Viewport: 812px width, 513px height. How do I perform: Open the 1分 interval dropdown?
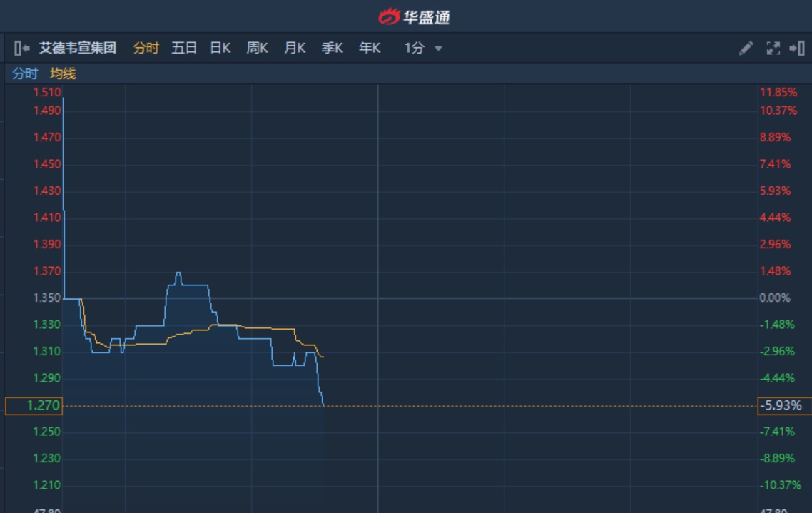423,49
